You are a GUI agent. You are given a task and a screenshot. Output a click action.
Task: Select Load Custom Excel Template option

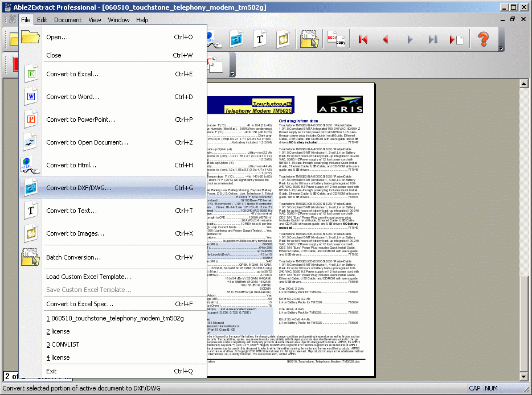(88, 277)
